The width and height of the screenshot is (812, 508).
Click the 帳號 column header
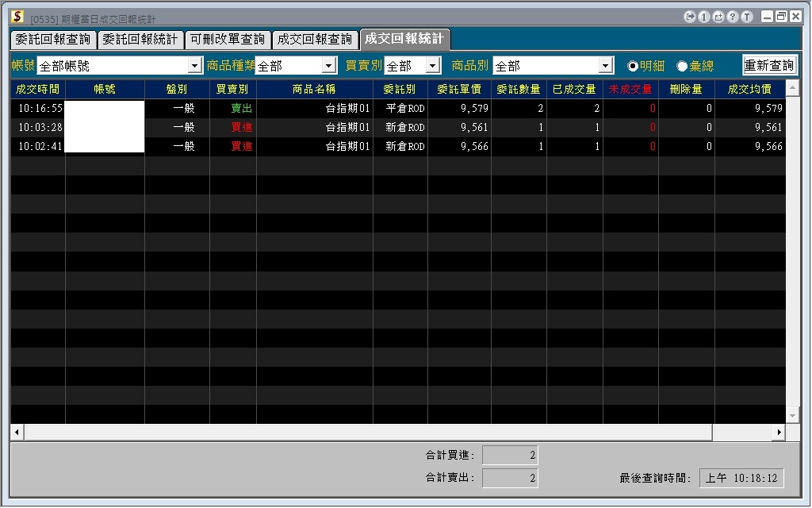105,89
